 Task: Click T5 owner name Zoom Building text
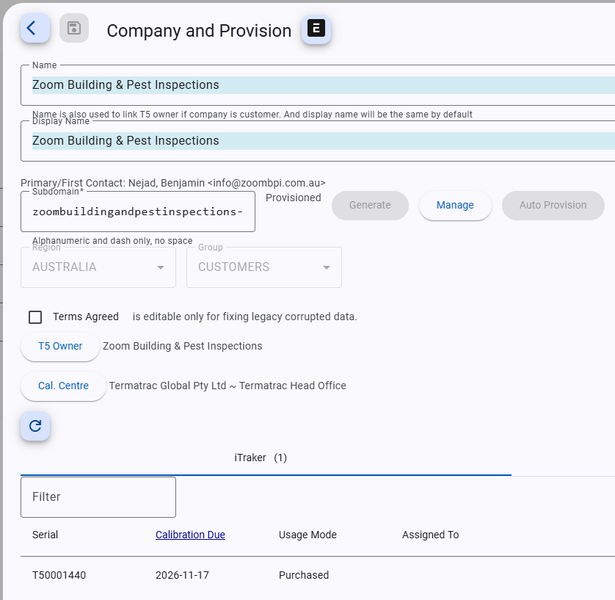182,346
